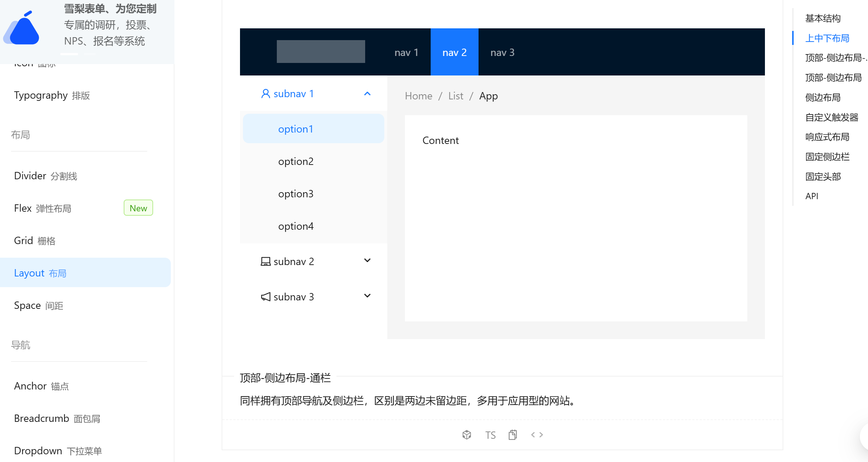Select nav 1 in the top header
The image size is (868, 462).
(406, 52)
